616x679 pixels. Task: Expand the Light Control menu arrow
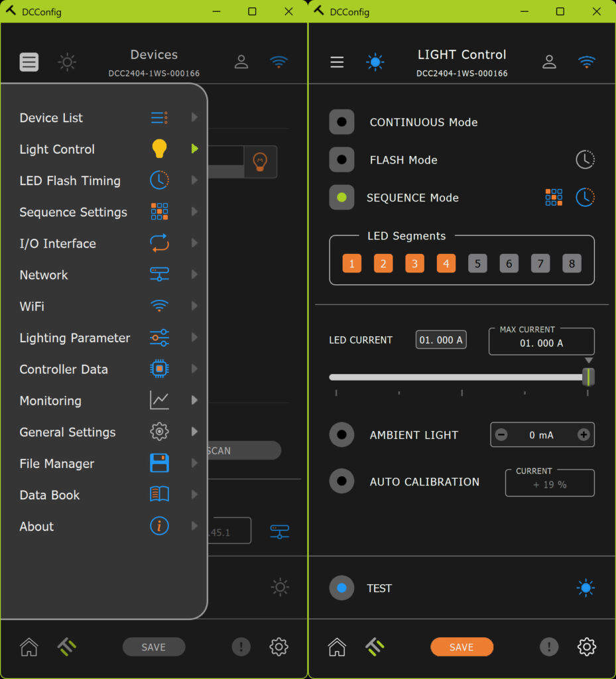pos(194,149)
